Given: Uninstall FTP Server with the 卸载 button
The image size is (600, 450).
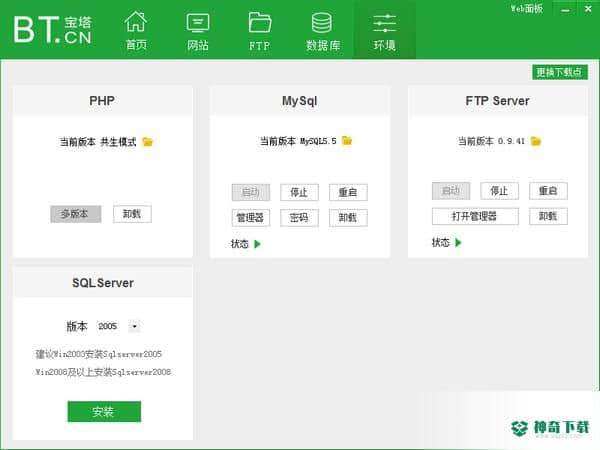Looking at the screenshot, I should click(548, 216).
